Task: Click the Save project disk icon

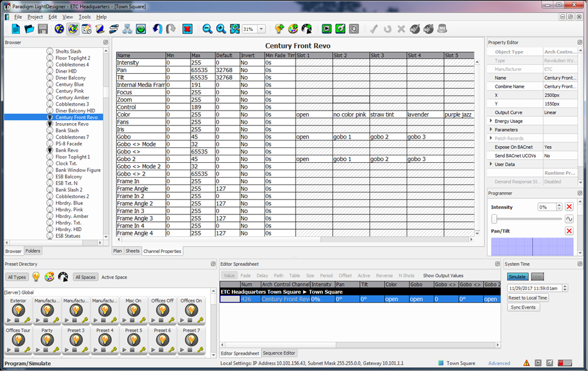Action: click(43, 29)
